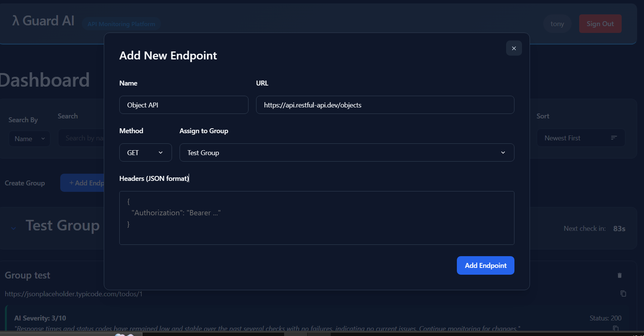Click the Add New Endpoint heading
Viewport: 644px width, 336px height.
[168, 55]
